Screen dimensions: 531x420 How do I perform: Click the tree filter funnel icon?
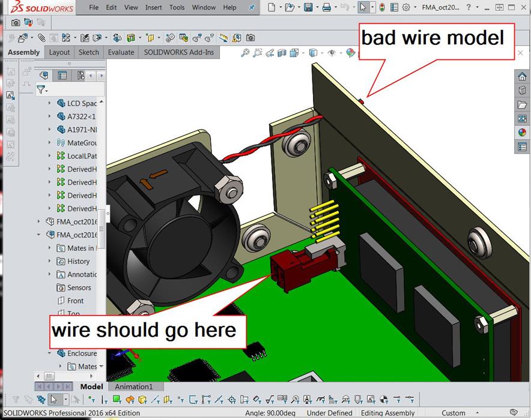[x=41, y=89]
